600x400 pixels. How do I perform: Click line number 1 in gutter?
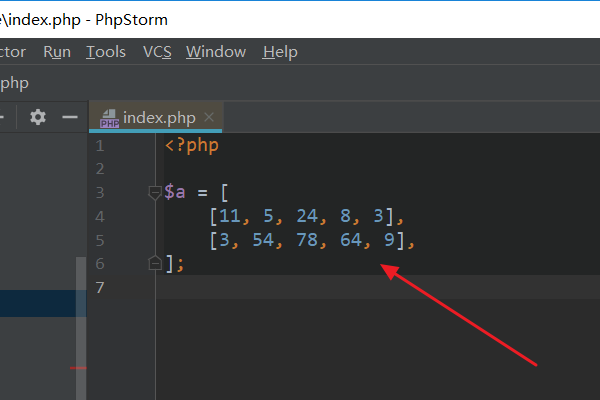point(100,146)
